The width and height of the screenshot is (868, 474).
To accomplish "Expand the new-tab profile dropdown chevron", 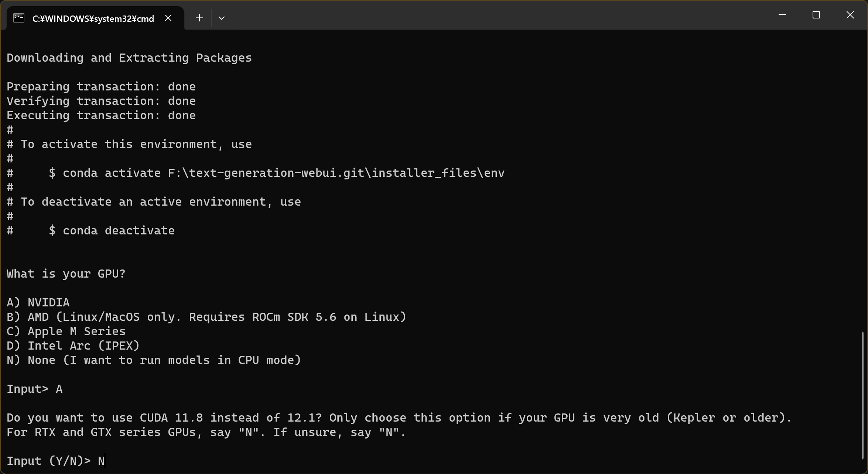I will (x=222, y=18).
